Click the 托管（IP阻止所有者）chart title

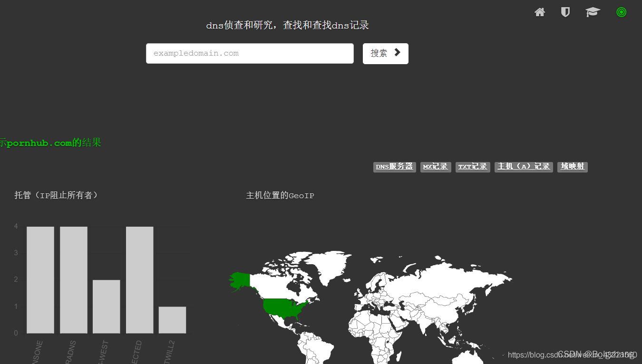56,195
